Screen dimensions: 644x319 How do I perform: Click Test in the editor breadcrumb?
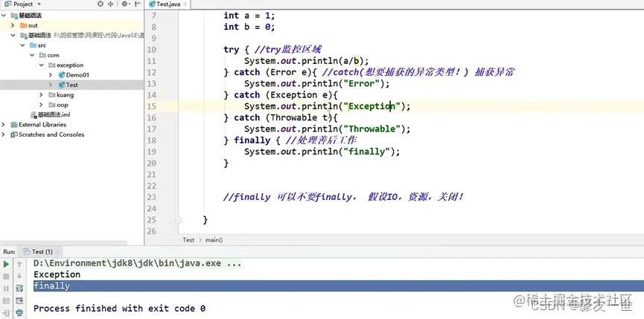pyautogui.click(x=188, y=240)
